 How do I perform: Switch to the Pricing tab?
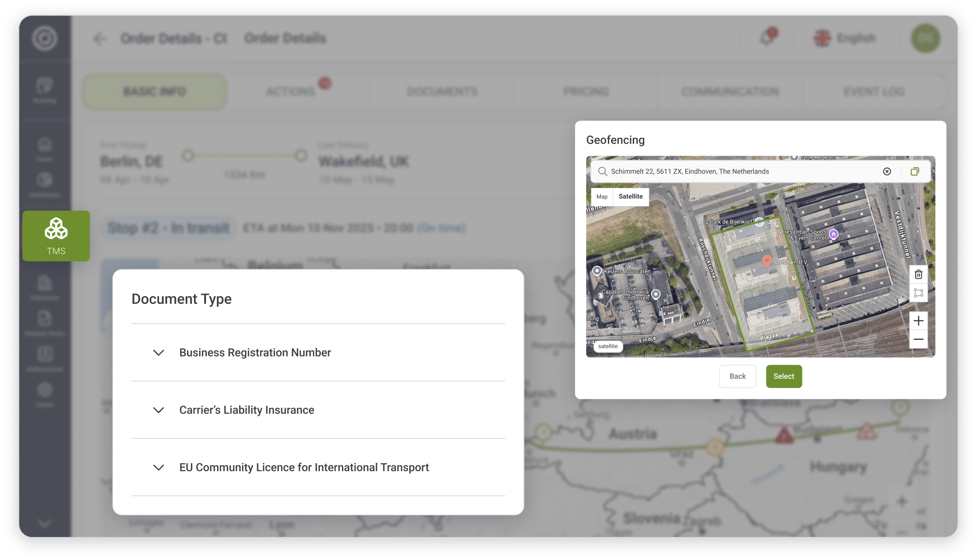pos(586,92)
